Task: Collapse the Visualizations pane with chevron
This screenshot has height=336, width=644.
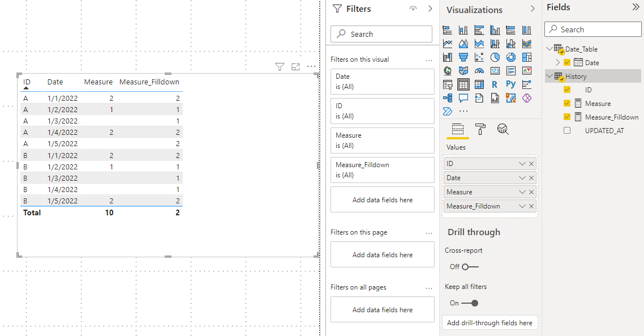Action: [533, 8]
